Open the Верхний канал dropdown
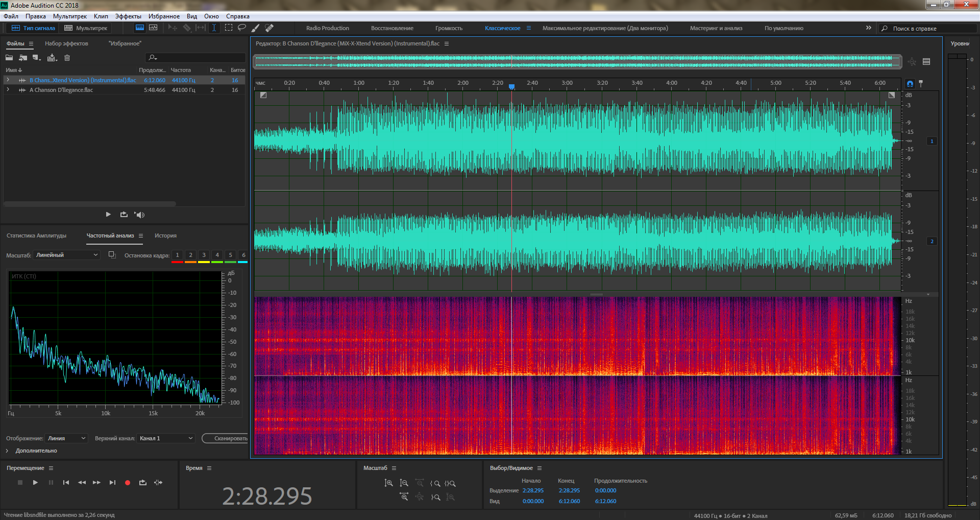 pos(166,438)
